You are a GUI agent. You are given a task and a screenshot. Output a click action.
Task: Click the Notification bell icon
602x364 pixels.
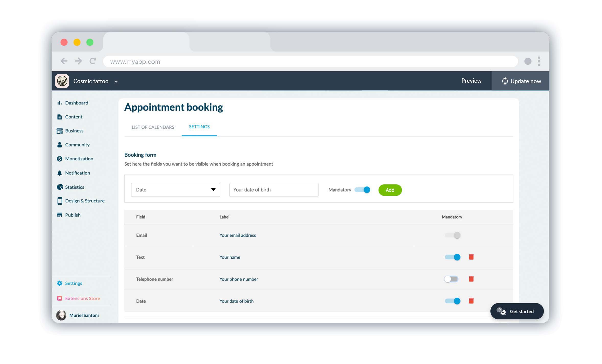click(60, 173)
